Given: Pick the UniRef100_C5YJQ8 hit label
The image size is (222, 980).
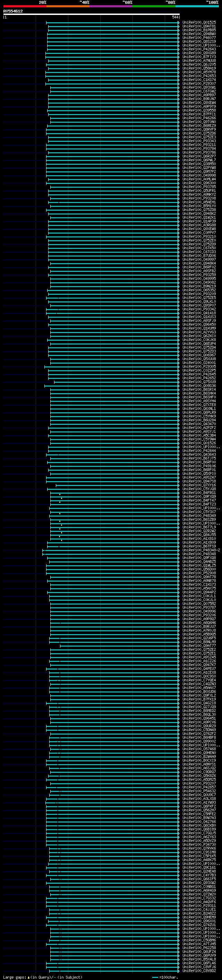Looking at the screenshot, I should (x=199, y=489).
